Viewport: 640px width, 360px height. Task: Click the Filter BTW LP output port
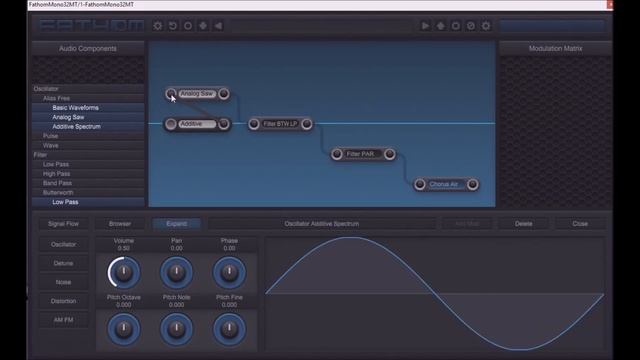tap(307, 124)
